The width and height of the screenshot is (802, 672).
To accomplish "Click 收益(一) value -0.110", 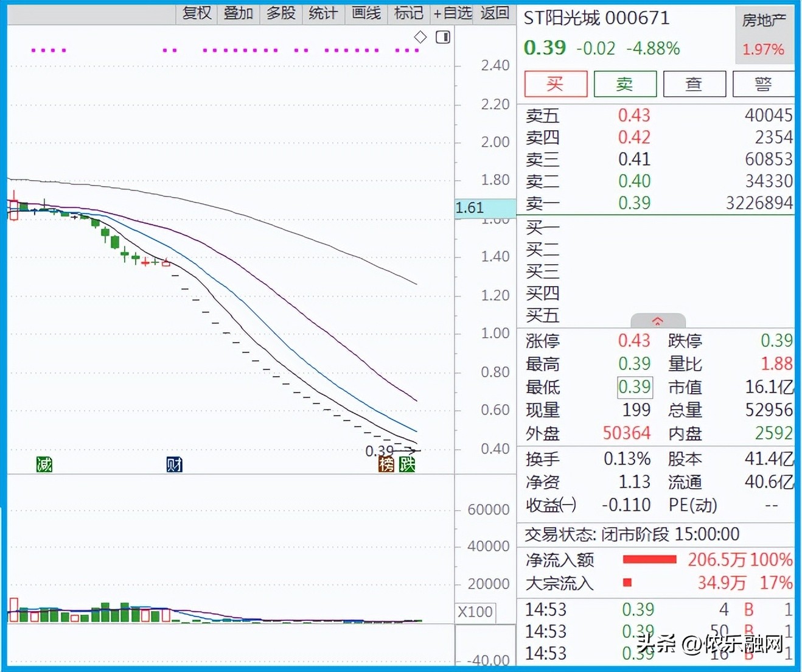I will [x=626, y=505].
